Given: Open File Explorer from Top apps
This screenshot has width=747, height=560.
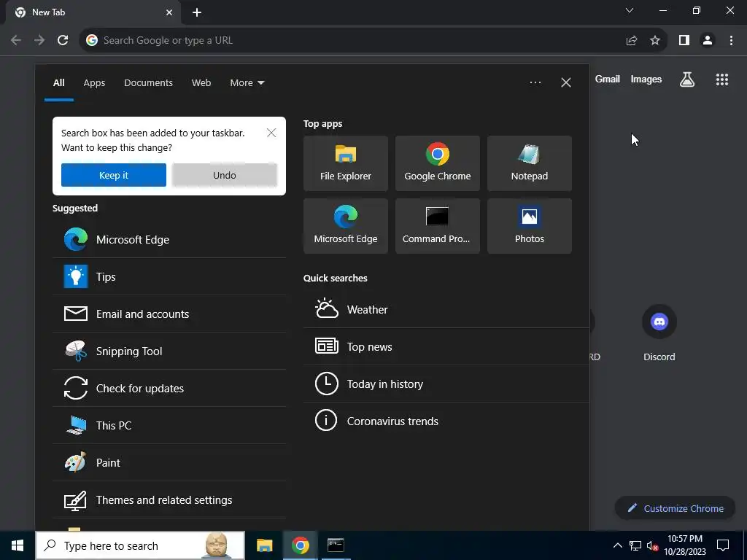Looking at the screenshot, I should [345, 163].
